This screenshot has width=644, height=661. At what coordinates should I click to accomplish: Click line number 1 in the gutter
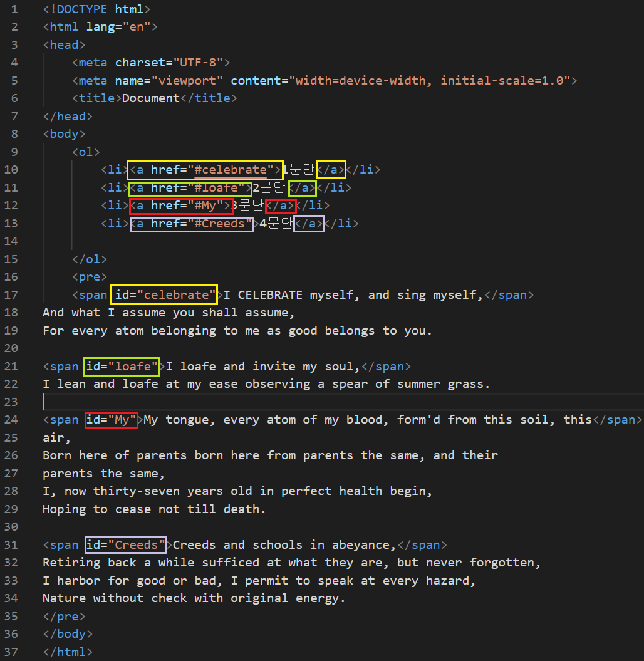(x=14, y=9)
